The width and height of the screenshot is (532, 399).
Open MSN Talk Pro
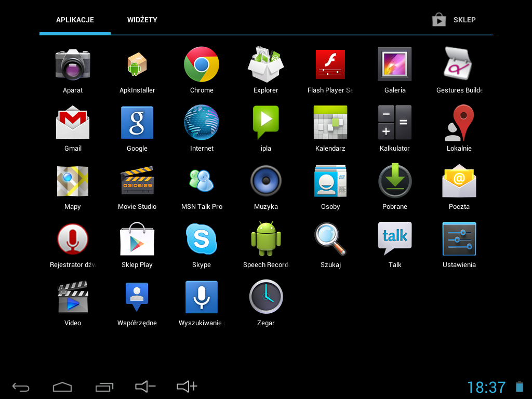click(x=202, y=180)
